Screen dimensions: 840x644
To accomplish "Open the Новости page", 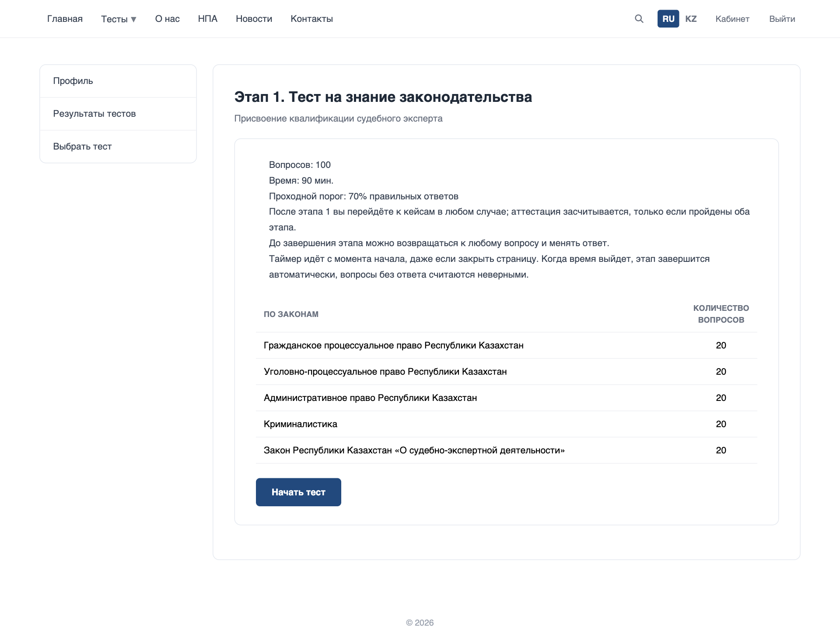I will [254, 19].
